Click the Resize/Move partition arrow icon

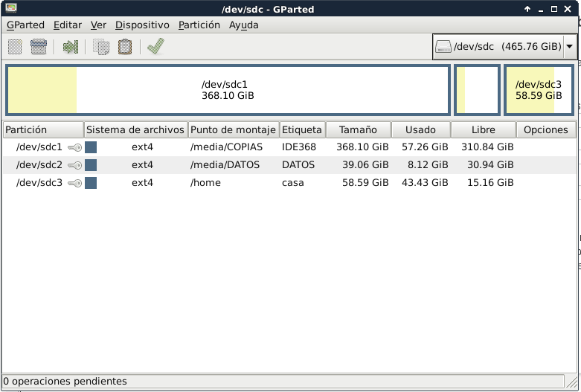coord(71,47)
